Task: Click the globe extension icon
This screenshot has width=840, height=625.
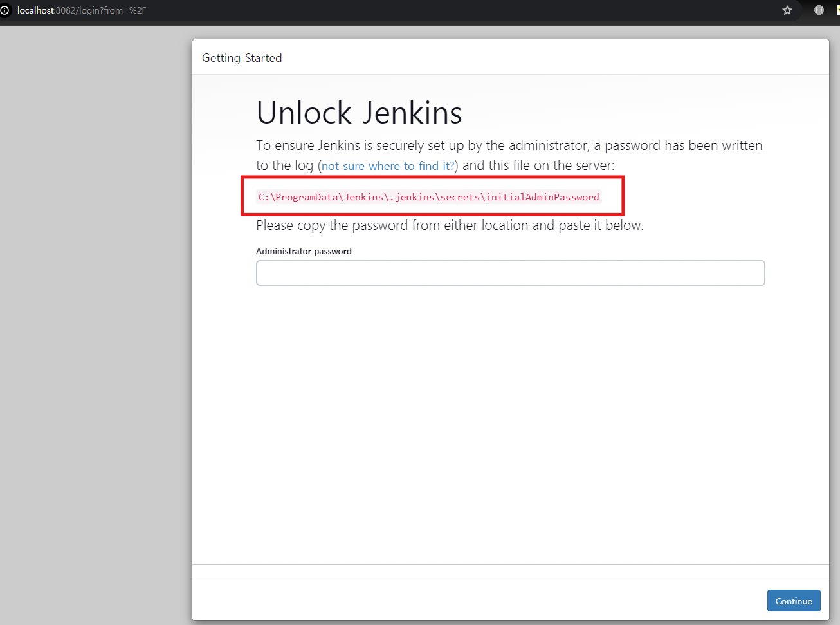Action: pyautogui.click(x=819, y=10)
